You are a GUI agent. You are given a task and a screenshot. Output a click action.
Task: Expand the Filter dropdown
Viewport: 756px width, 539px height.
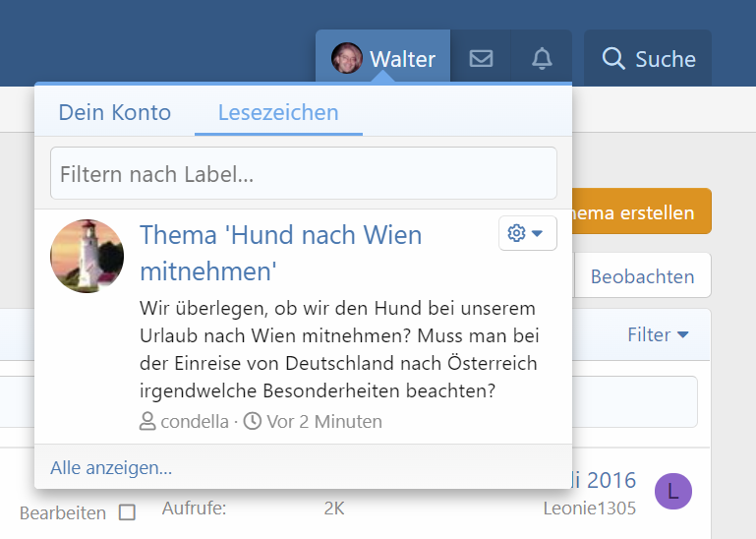coord(658,334)
